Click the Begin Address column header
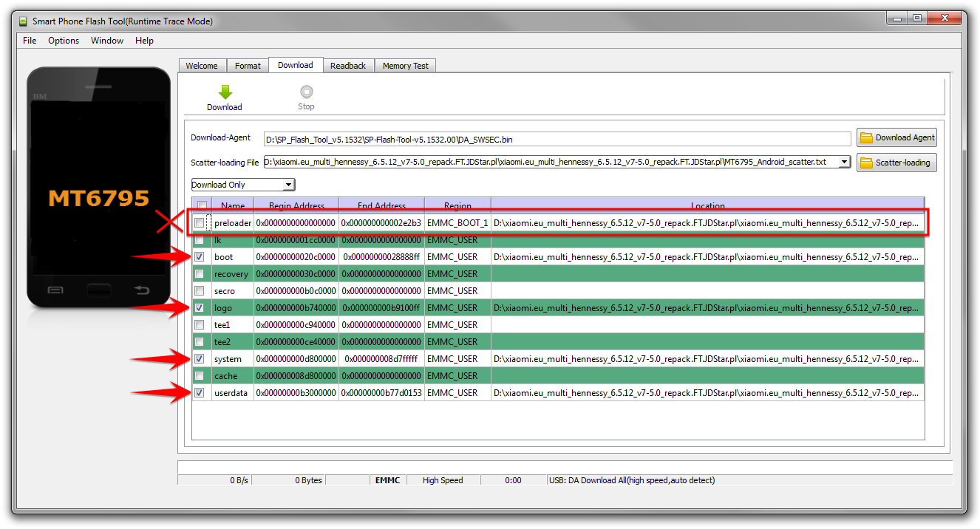The height and width of the screenshot is (529, 980). 296,206
